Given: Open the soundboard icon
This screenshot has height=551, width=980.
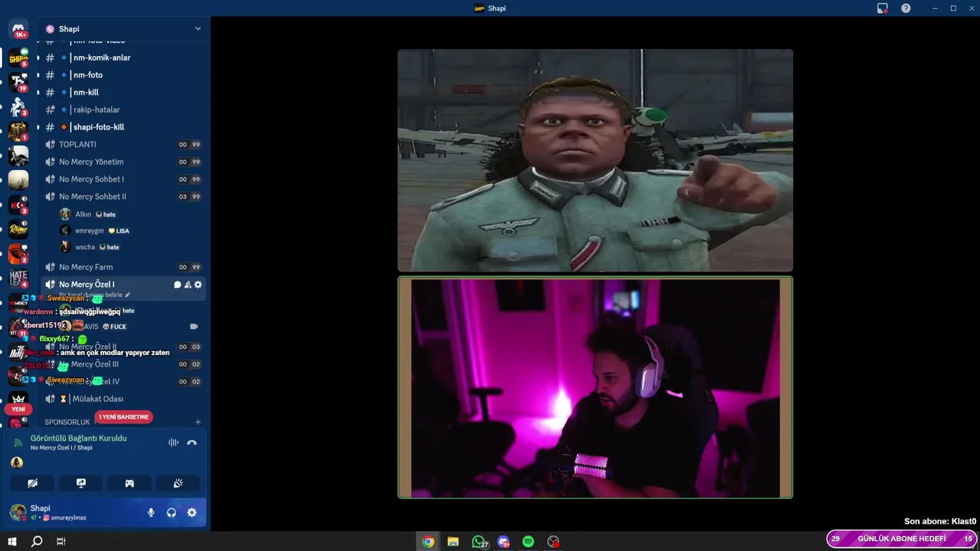Looking at the screenshot, I should tap(178, 483).
